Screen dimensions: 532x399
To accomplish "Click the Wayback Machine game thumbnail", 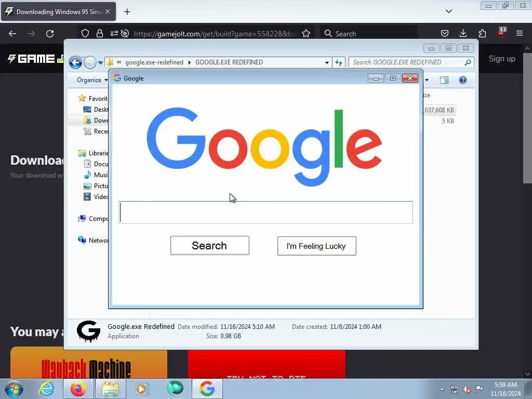I will point(88,364).
